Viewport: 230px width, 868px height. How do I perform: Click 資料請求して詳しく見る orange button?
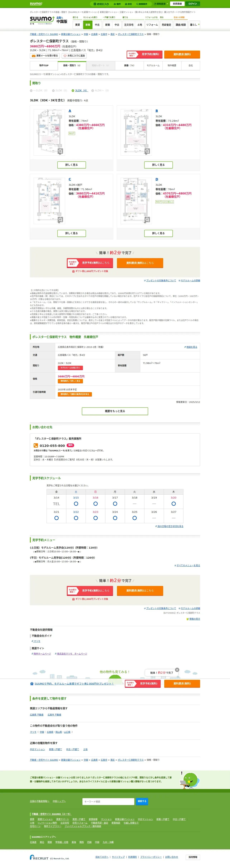point(70,381)
